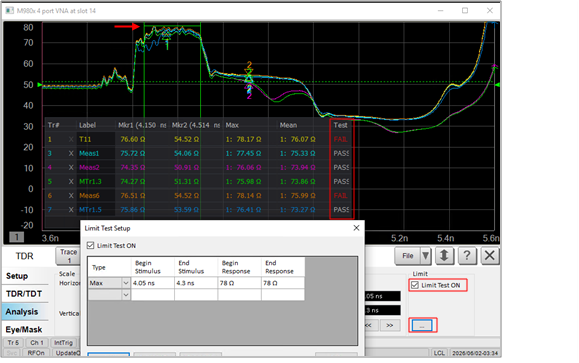Click the Trace 1 button
The width and height of the screenshot is (579, 363).
[x=68, y=256]
